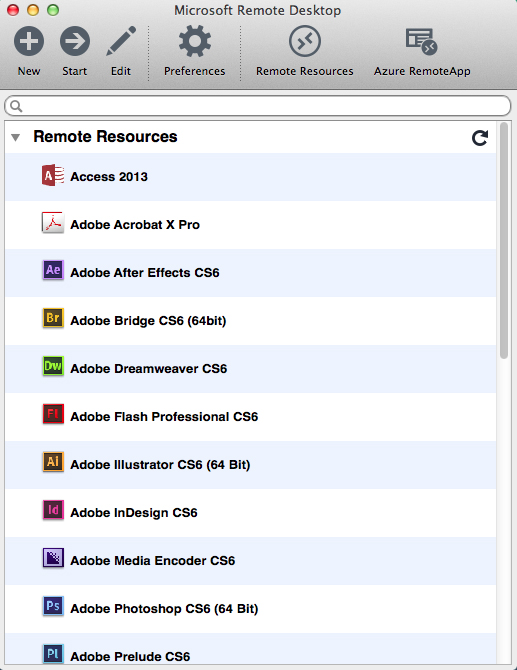
Task: Select "Adobe After Effects CS6" text
Action: click(x=145, y=273)
